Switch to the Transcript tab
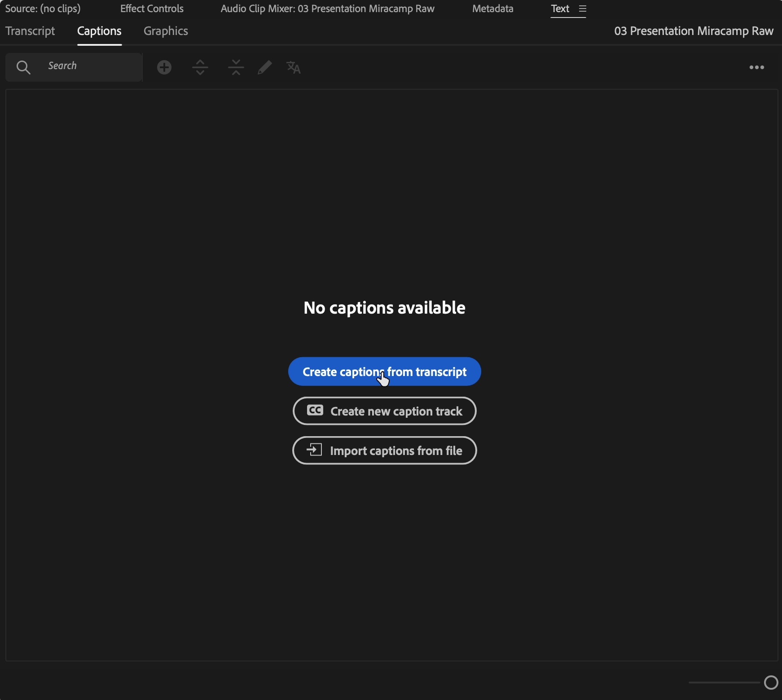782x700 pixels. [30, 31]
